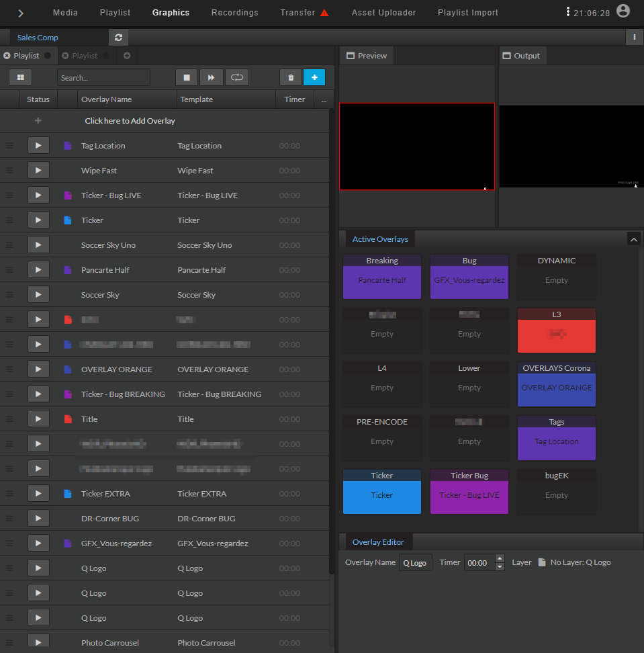Open the grid view icon above the playlist
Viewport: 644px width, 653px height.
pyautogui.click(x=20, y=77)
